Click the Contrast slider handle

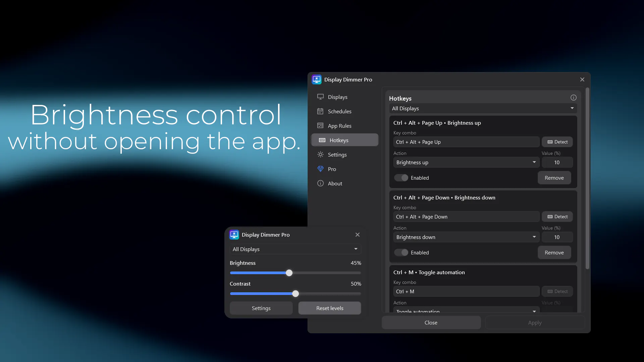[296, 294]
